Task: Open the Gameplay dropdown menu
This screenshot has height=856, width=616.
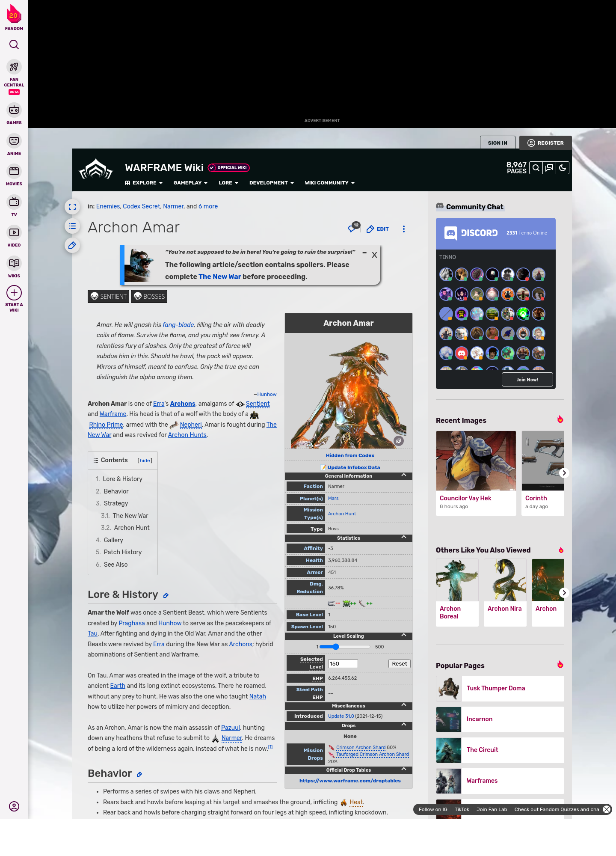Action: (x=190, y=183)
